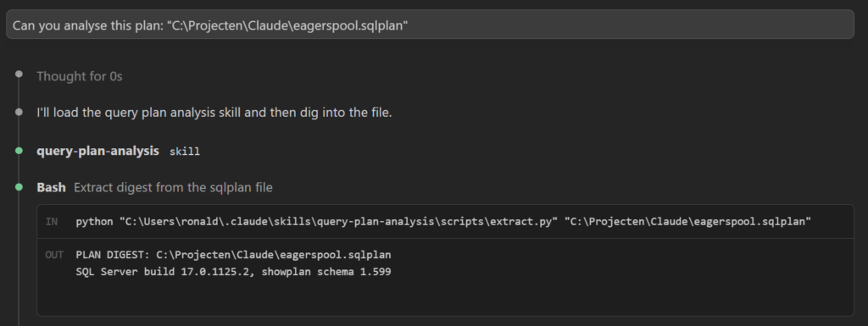Click the OUT label of the output block
The width and height of the screenshot is (868, 326).
pos(53,255)
